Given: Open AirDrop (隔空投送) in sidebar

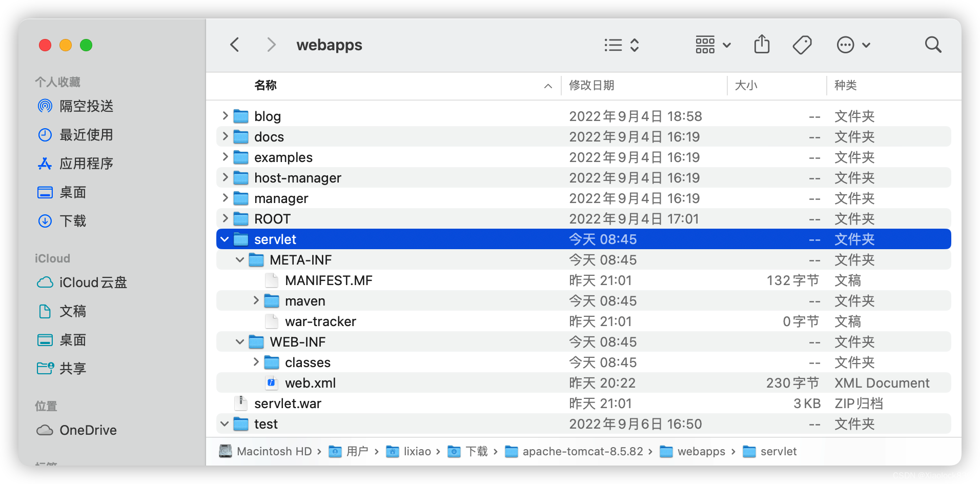Looking at the screenshot, I should pyautogui.click(x=76, y=106).
